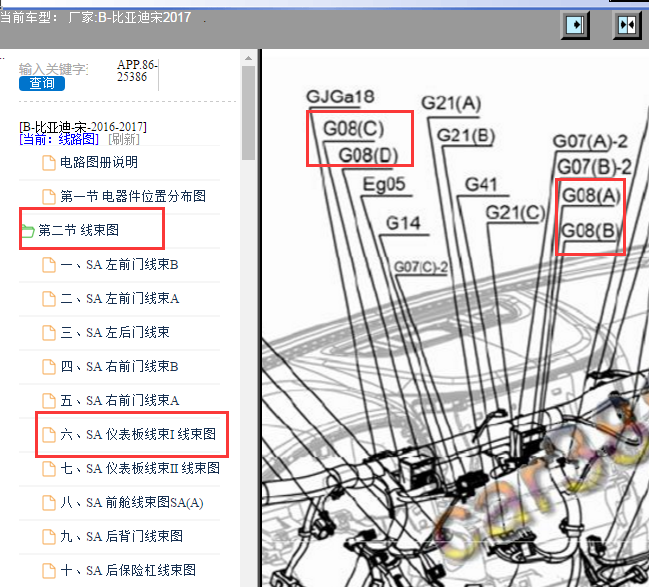This screenshot has width=649, height=587.
Task: Click connector label G08(D) in diagram
Action: click(x=368, y=156)
